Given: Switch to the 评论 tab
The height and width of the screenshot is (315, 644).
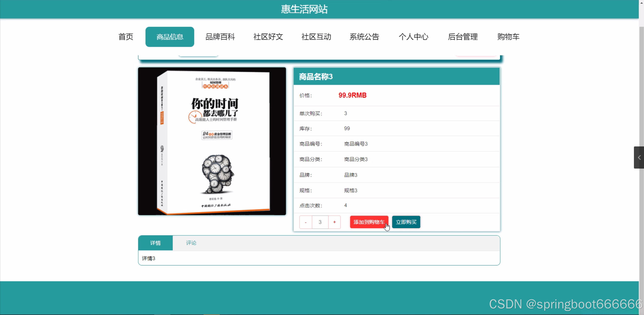Looking at the screenshot, I should (x=191, y=243).
